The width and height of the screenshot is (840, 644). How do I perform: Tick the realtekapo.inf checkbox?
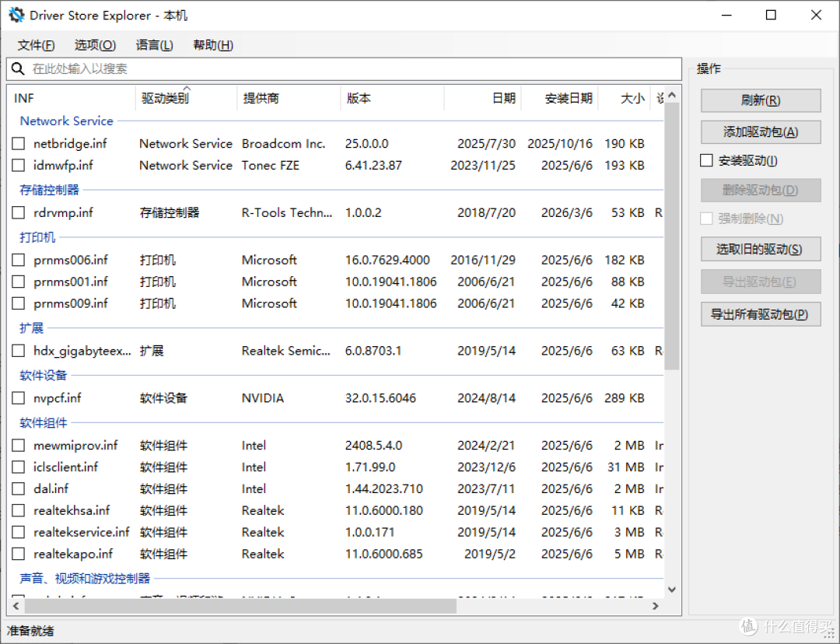point(18,554)
